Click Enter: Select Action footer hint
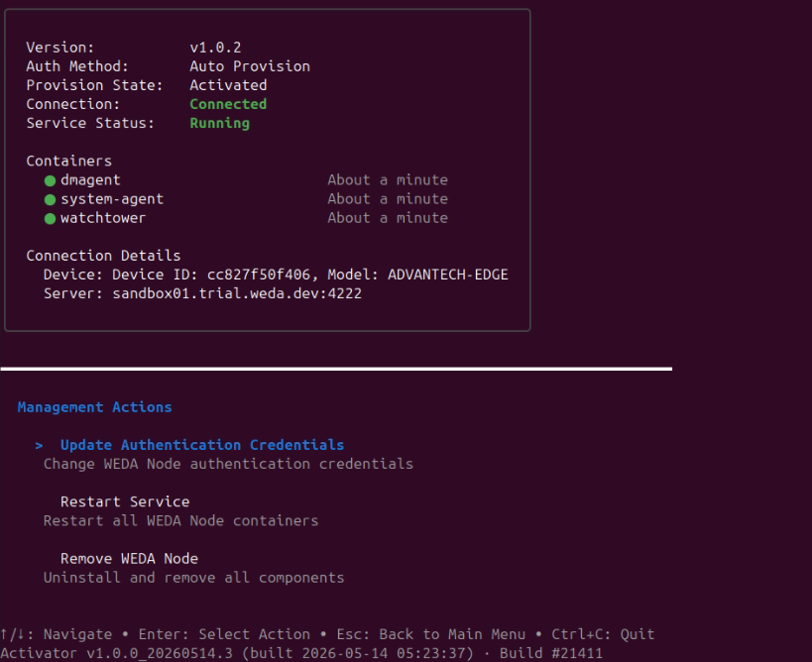 pos(224,634)
